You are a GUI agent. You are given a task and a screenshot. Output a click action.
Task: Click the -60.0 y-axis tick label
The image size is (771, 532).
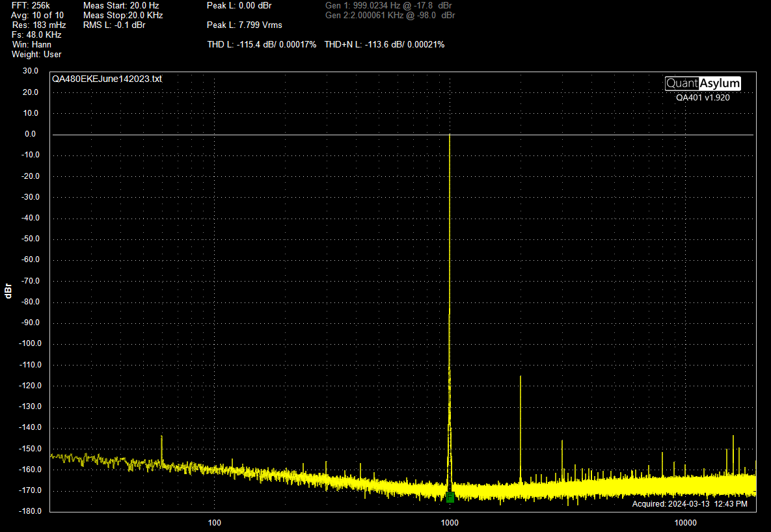(x=30, y=259)
